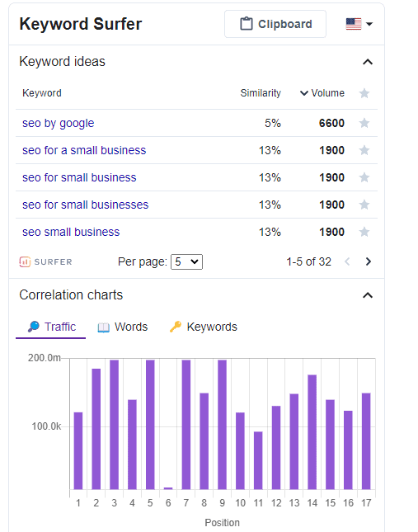Star the 'seo for small businesses' keyword
Screen dimensions: 418x532
coord(364,205)
